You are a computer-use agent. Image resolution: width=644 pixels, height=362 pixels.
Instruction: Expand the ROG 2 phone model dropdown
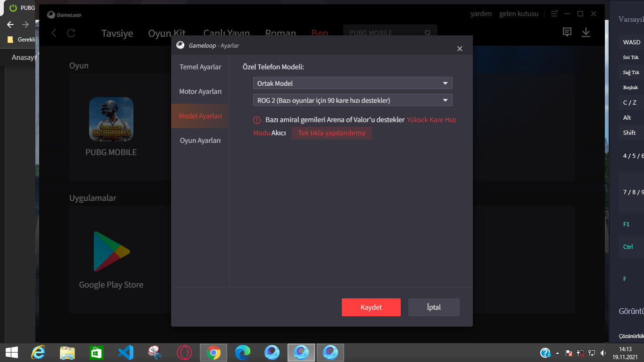353,100
